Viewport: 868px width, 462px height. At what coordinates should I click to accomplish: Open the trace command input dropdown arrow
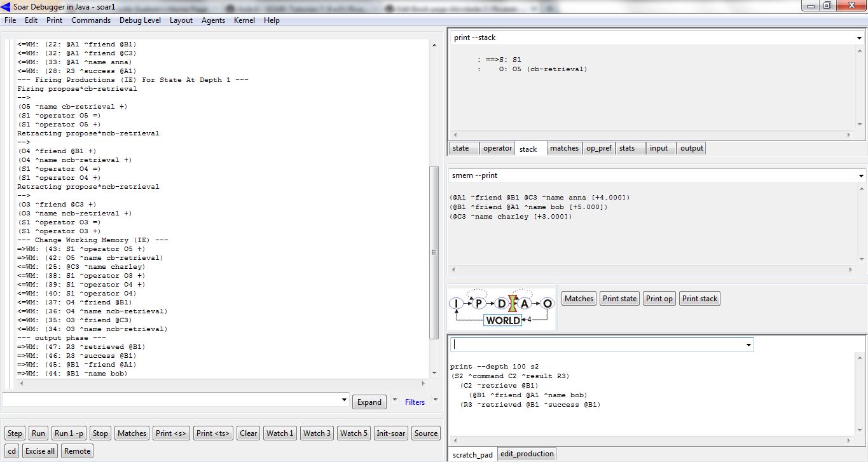click(344, 400)
